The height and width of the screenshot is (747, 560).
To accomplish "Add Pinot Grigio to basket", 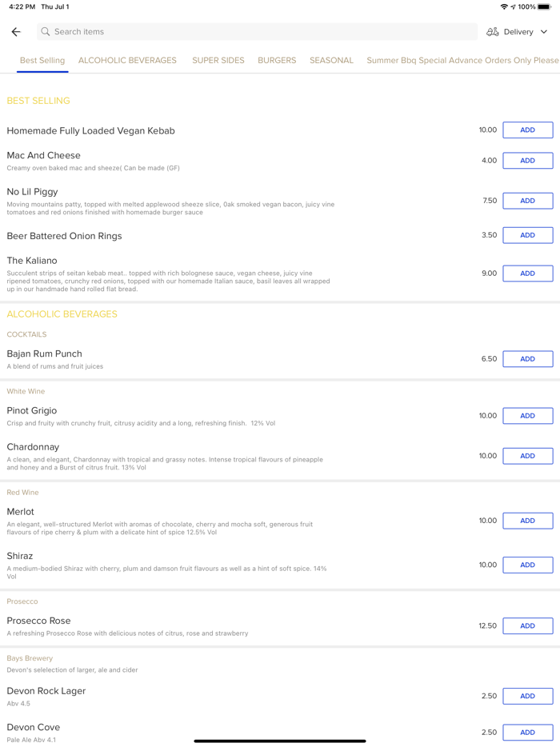I will point(527,416).
